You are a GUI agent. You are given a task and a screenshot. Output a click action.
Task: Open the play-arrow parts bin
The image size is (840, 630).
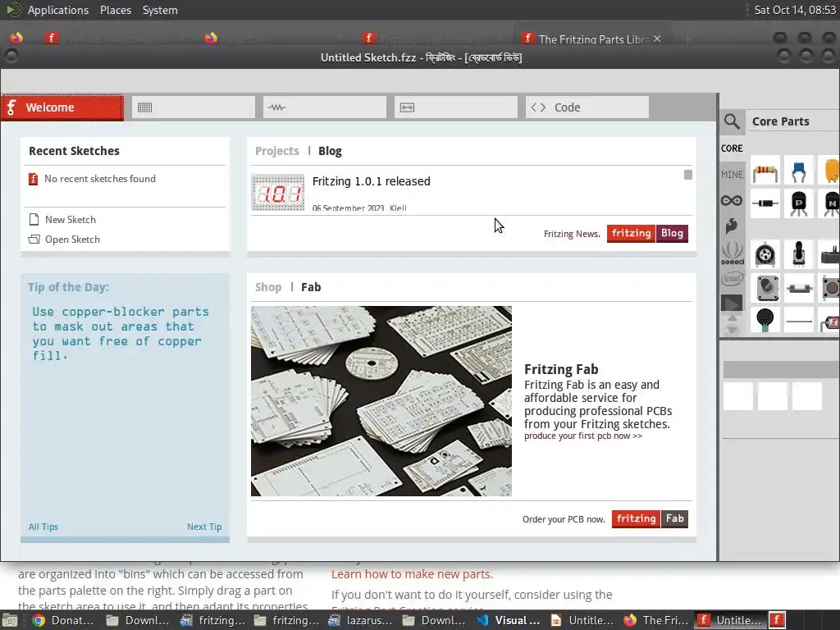point(732,304)
